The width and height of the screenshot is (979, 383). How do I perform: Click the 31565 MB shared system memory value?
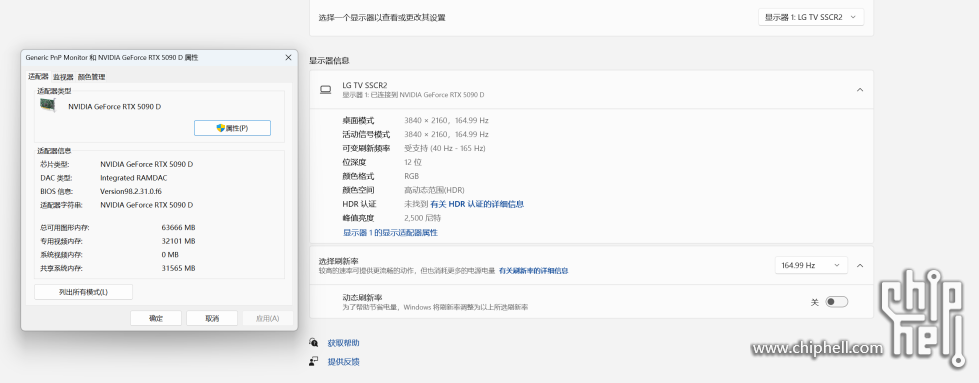coord(178,269)
